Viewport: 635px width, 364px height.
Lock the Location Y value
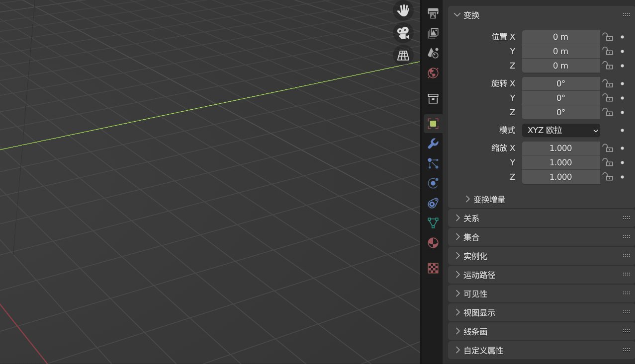[x=608, y=51]
